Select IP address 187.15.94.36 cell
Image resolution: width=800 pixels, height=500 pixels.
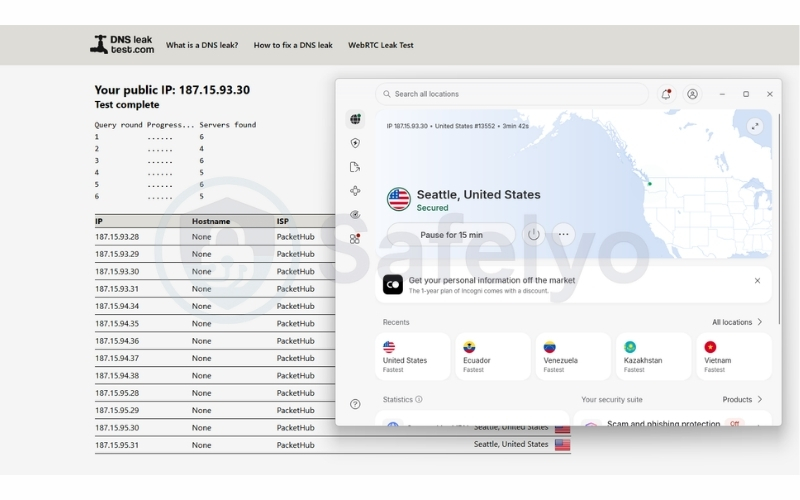pos(117,341)
